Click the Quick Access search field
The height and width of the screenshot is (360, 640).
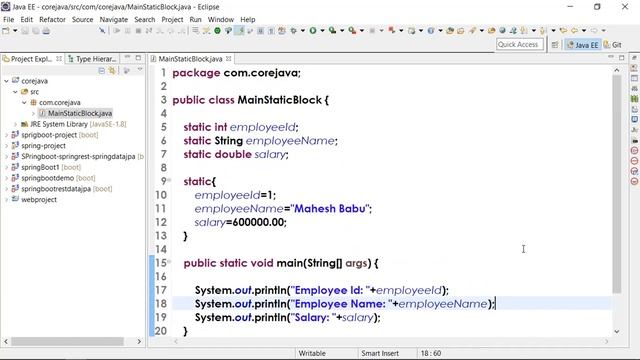click(x=520, y=44)
